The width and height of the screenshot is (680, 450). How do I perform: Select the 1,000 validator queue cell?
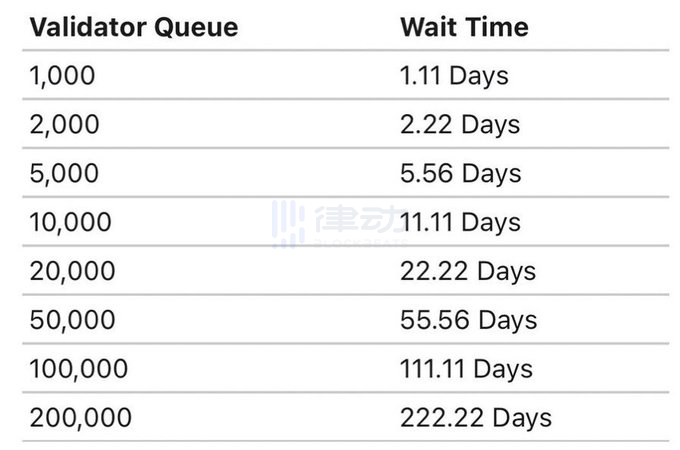62,75
